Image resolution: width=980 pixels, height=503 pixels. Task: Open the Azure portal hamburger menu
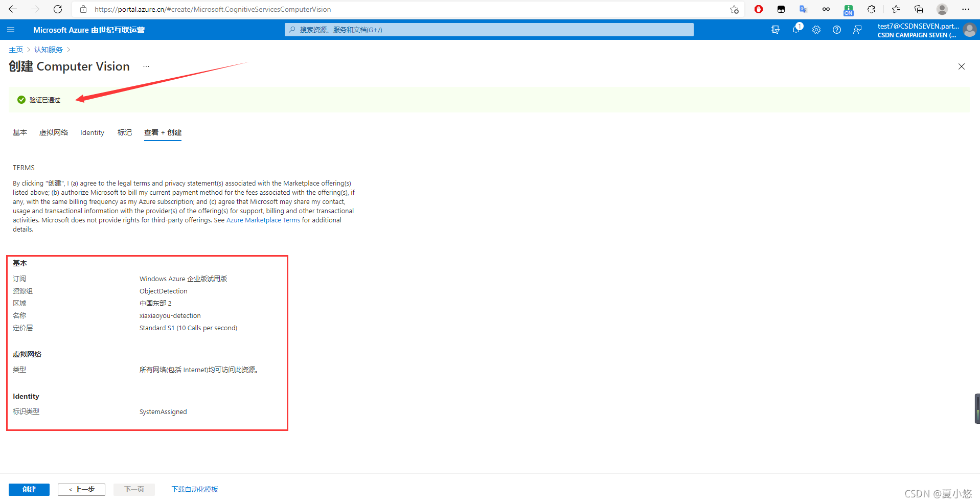11,30
